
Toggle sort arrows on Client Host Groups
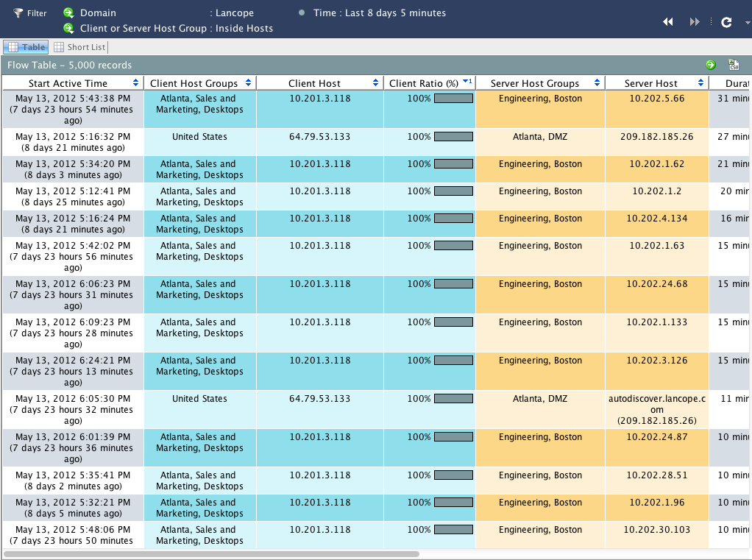coord(248,83)
